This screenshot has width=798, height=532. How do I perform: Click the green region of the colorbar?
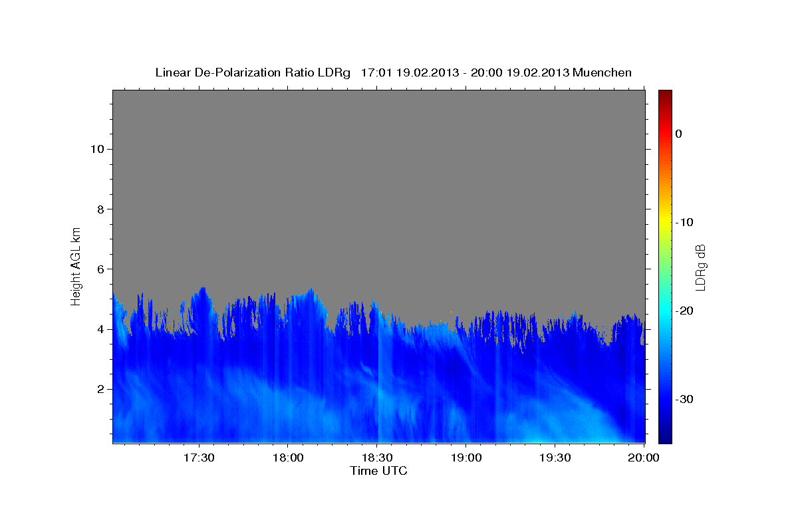point(665,266)
